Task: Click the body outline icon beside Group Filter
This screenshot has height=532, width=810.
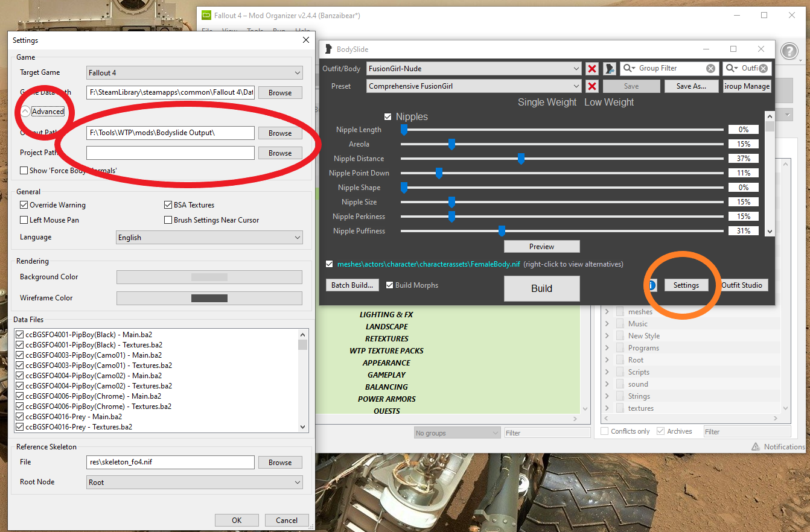Action: (610, 69)
